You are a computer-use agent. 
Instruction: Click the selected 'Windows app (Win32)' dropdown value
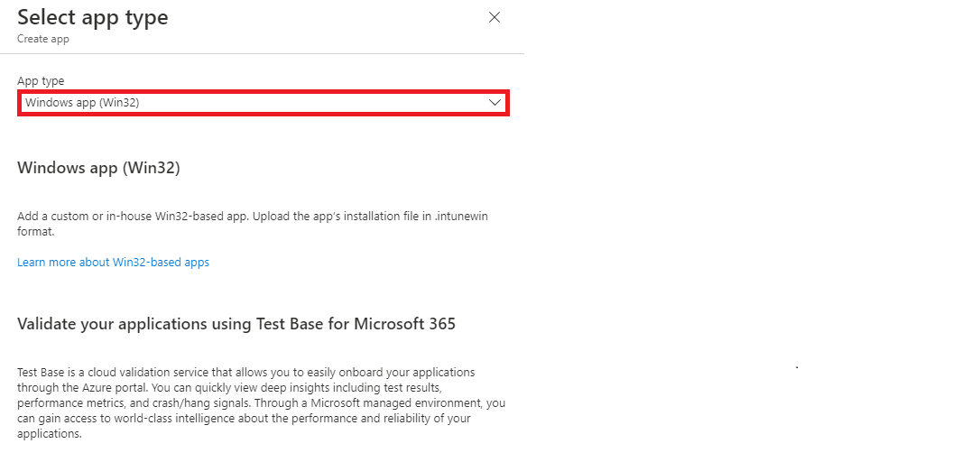[x=82, y=103]
